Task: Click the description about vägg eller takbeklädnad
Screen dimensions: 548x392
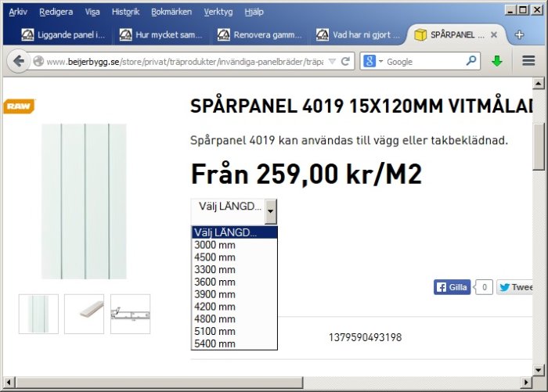Action: 349,141
